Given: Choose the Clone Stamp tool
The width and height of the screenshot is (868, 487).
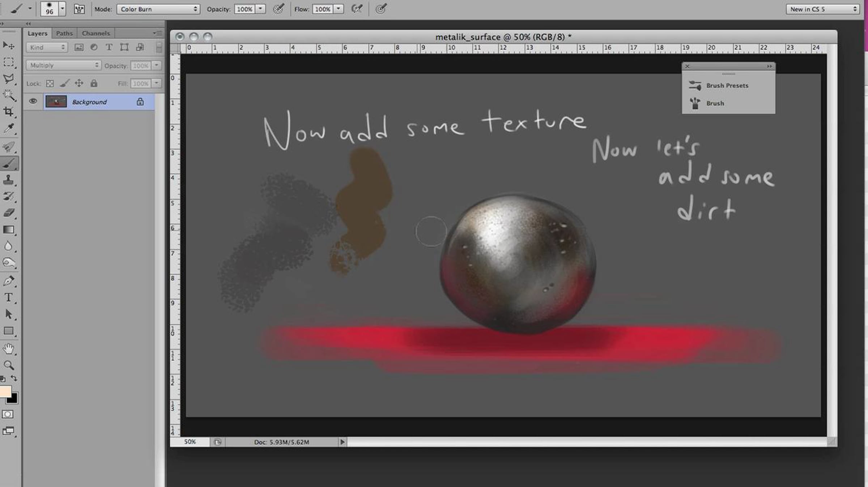Looking at the screenshot, I should (x=9, y=180).
